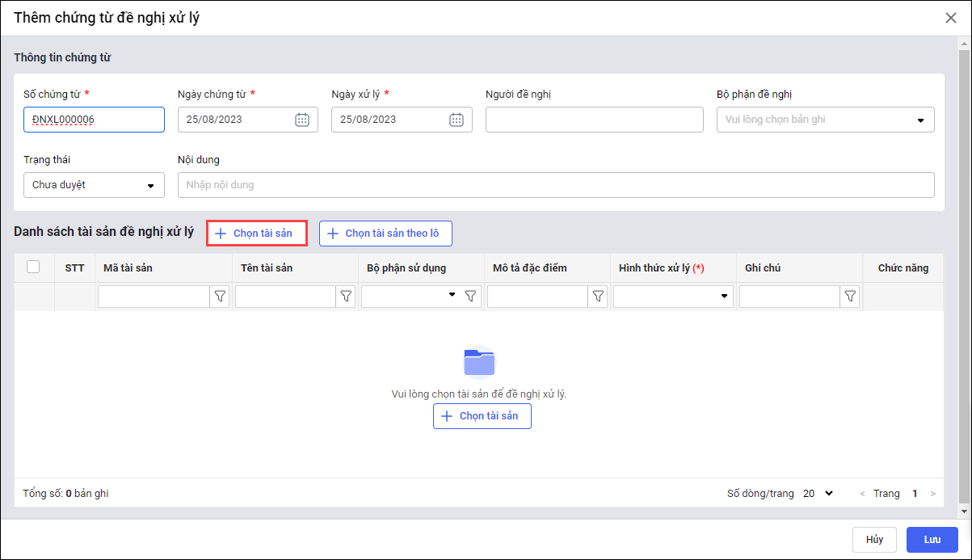Screen dimensions: 972x560
Task: Click the Người đề nghị text field
Action: point(594,120)
